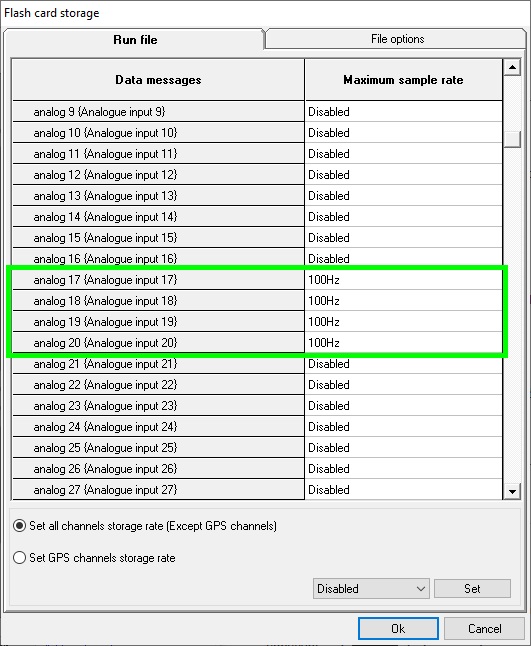Select 'Set GPS channels storage rate' radio button
The height and width of the screenshot is (646, 531).
19,557
